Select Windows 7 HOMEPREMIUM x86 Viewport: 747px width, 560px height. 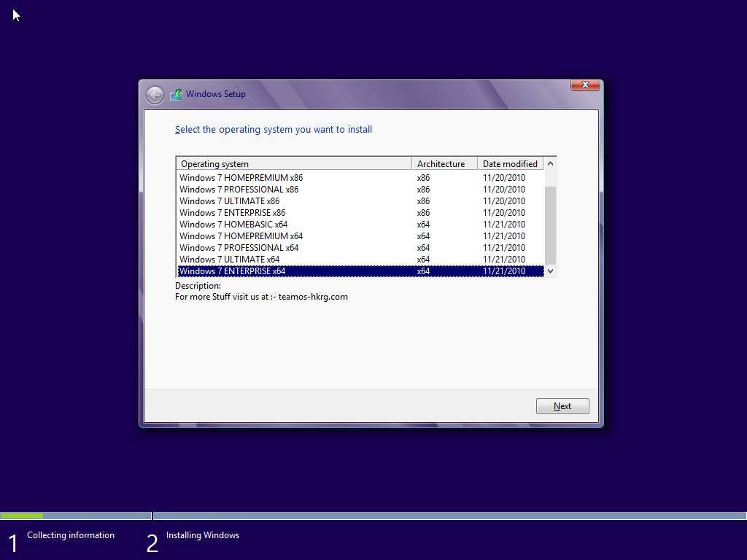click(x=360, y=178)
